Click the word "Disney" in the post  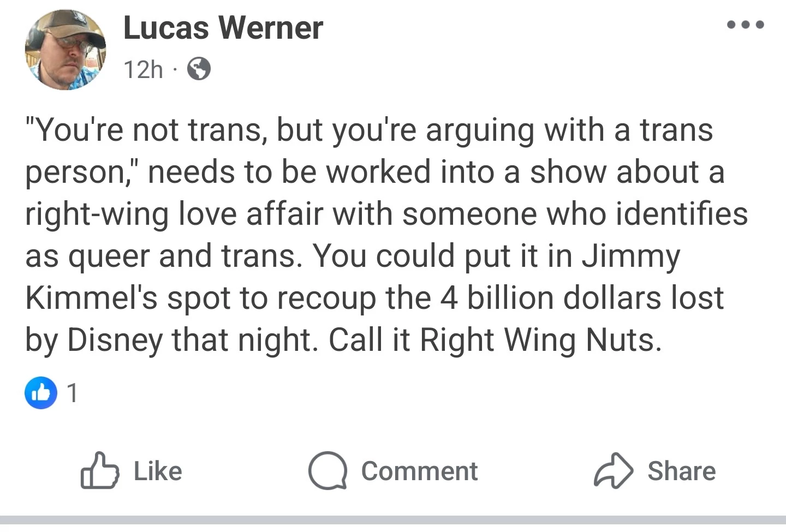point(115,340)
